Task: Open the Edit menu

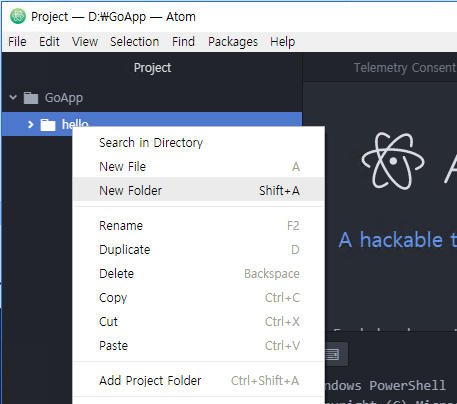Action: (x=49, y=42)
